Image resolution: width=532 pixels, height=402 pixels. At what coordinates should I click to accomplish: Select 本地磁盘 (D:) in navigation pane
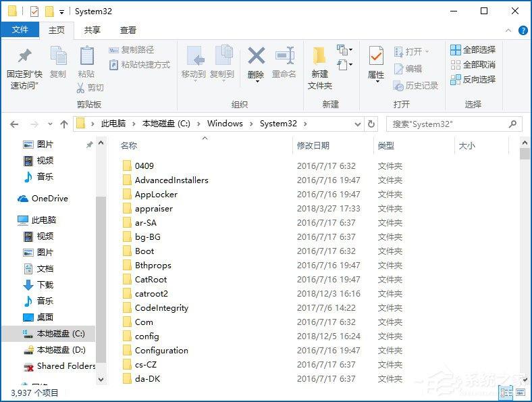54,350
